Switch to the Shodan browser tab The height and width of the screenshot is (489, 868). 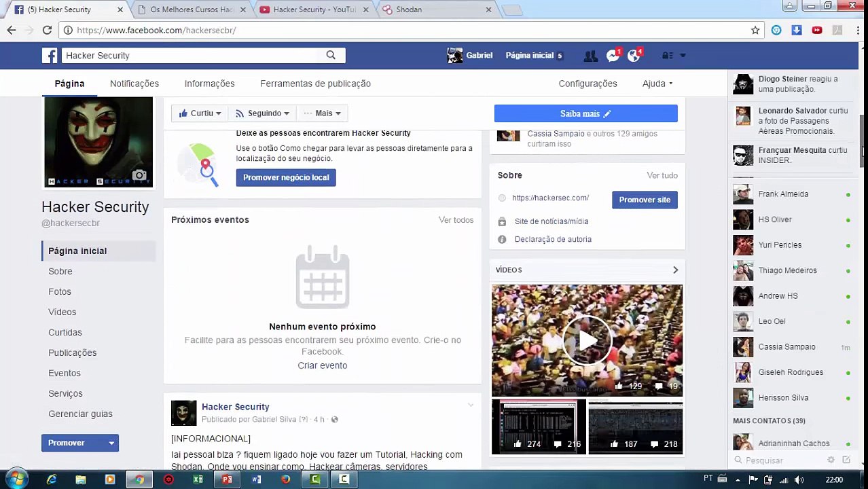437,10
